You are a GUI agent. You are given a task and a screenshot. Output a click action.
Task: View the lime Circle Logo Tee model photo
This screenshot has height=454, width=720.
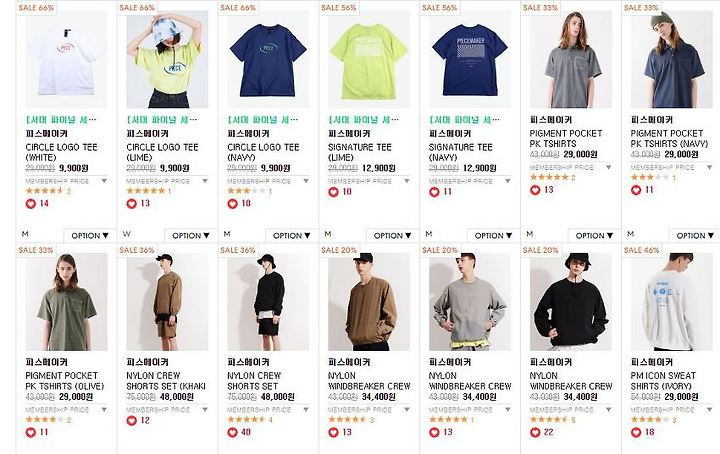point(167,59)
